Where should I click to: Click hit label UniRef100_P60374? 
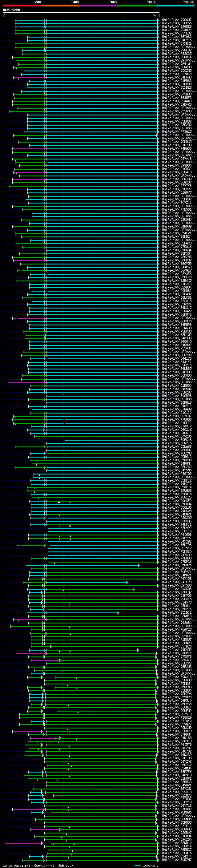coord(177,660)
